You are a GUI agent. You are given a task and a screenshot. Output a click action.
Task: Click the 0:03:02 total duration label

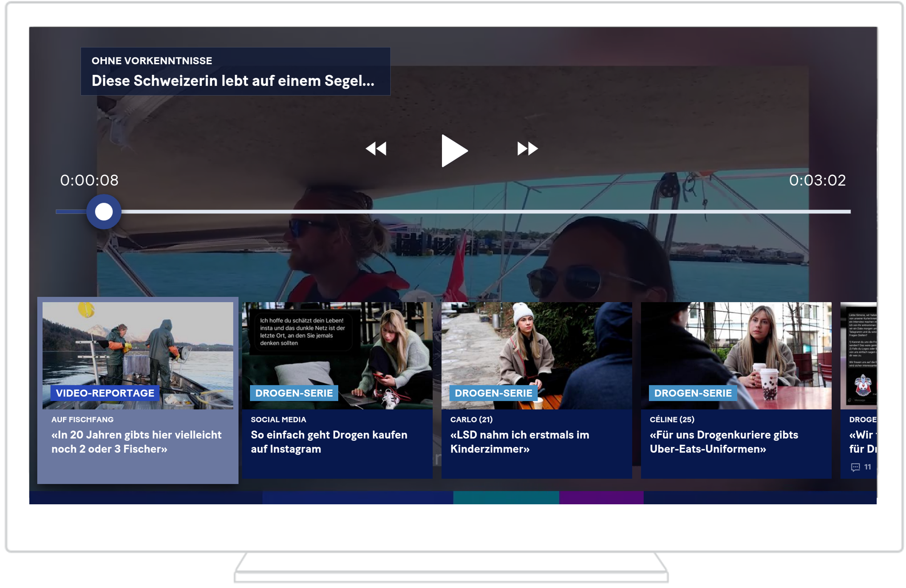click(817, 180)
